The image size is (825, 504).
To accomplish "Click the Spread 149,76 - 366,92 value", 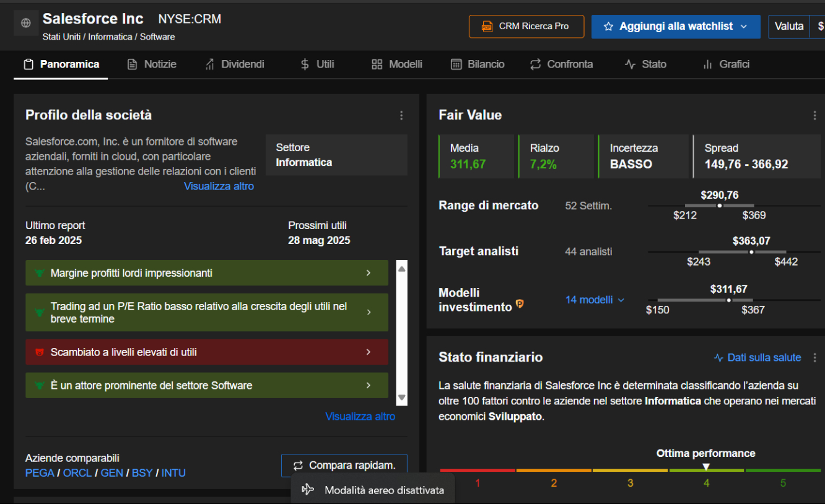I will [x=746, y=164].
